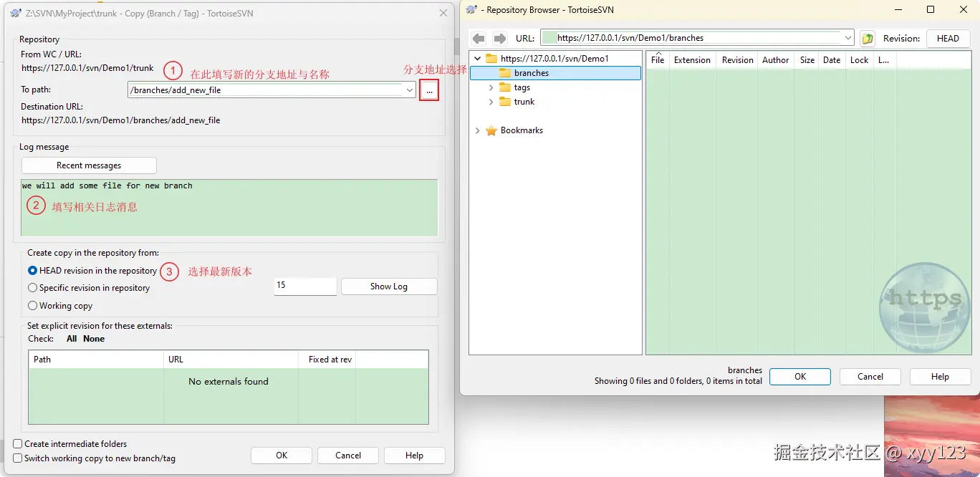980x477 pixels.
Task: Click the forward arrow in Repository Browser
Action: (x=500, y=39)
